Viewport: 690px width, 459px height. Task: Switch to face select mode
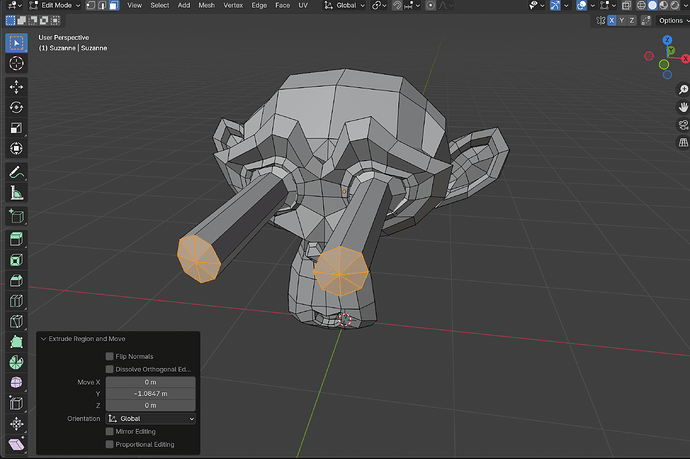click(114, 5)
